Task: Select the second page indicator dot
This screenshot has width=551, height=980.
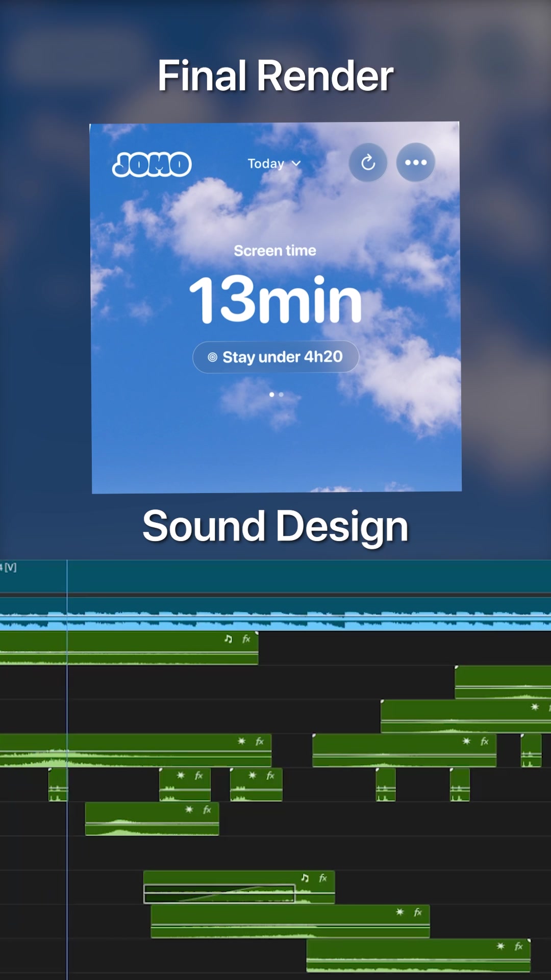Action: [281, 395]
